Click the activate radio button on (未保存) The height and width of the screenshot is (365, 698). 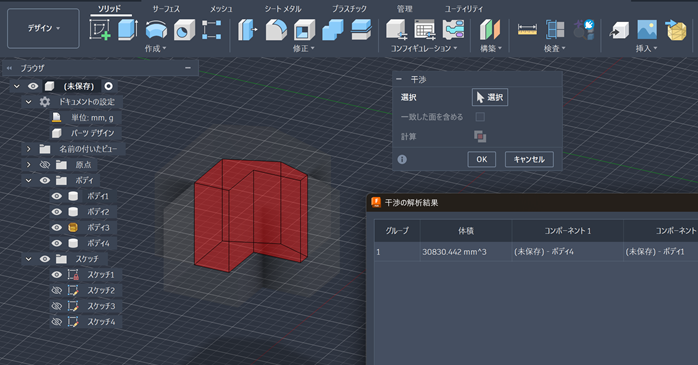coord(108,86)
